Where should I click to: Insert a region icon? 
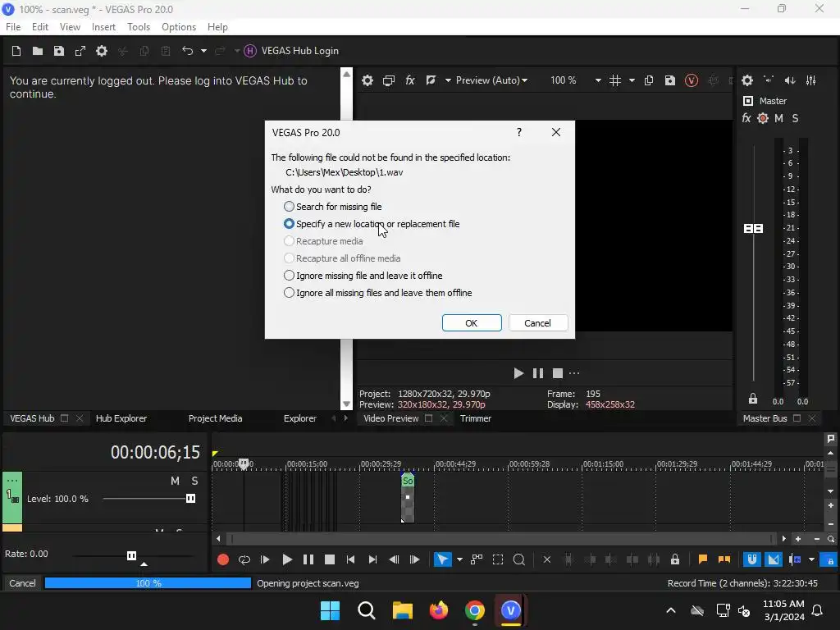724,559
